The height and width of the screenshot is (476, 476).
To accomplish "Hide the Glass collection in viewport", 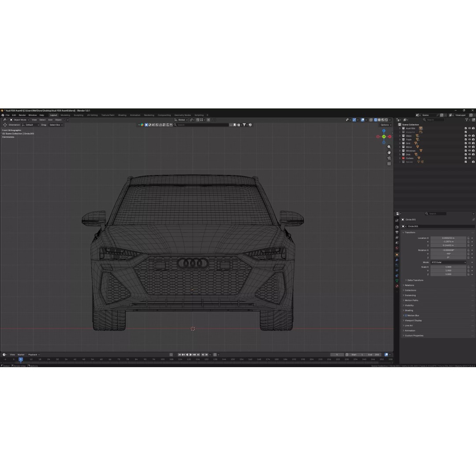I will 469,136.
